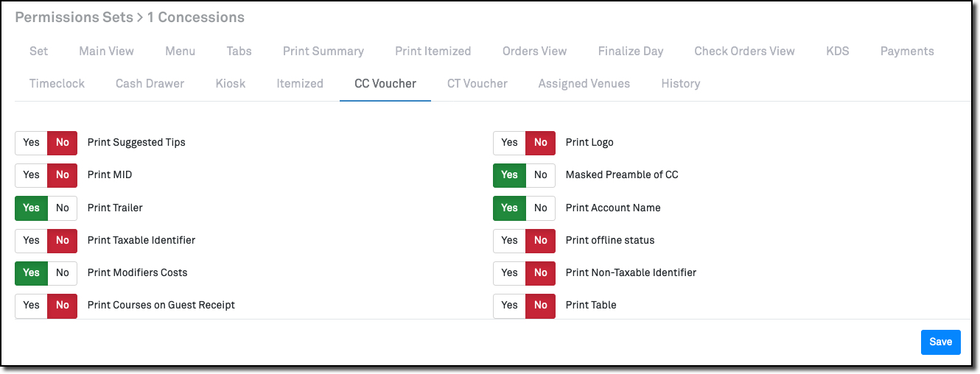
Task: Click the blue Save button
Action: 940,342
